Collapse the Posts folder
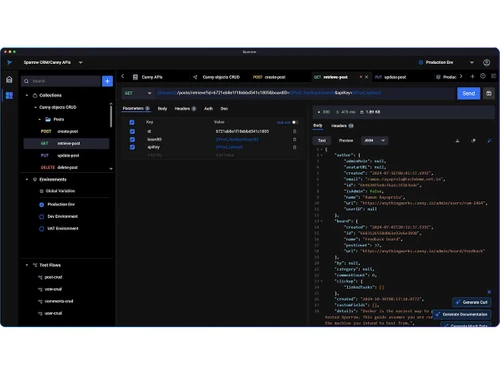 click(x=40, y=119)
